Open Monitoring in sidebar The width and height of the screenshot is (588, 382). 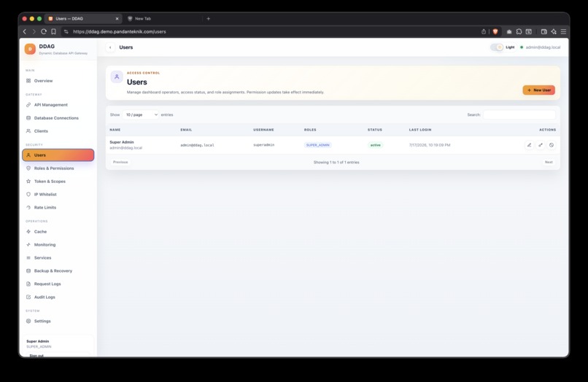coord(58,244)
